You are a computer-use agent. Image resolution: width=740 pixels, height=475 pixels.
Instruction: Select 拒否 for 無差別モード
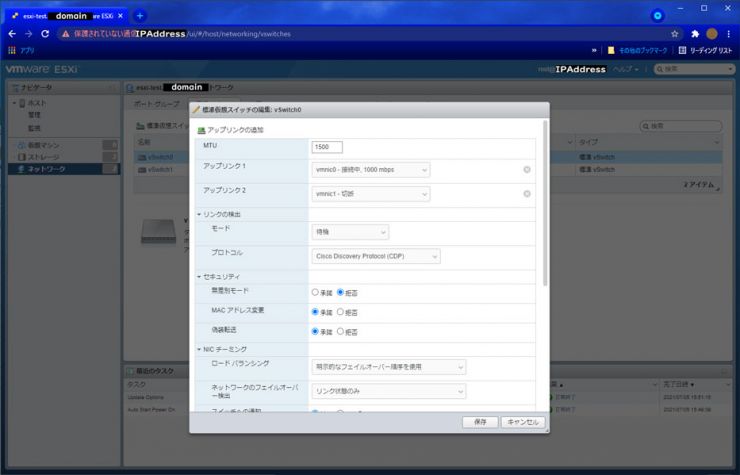[340, 292]
